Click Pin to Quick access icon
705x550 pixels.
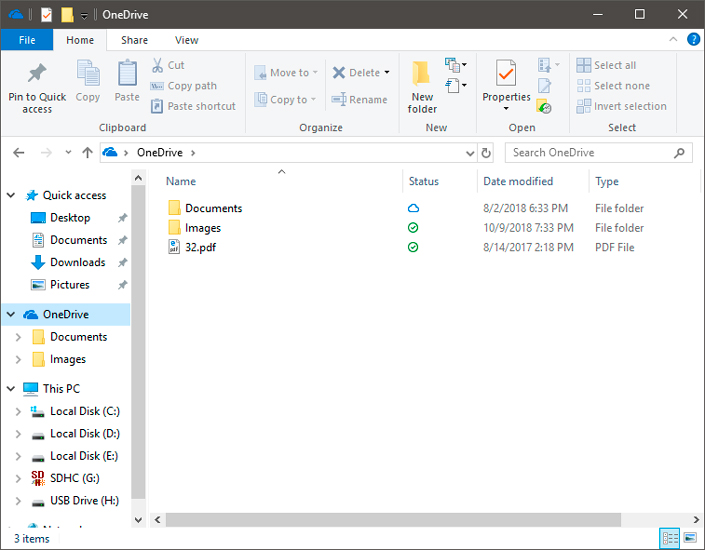[37, 74]
